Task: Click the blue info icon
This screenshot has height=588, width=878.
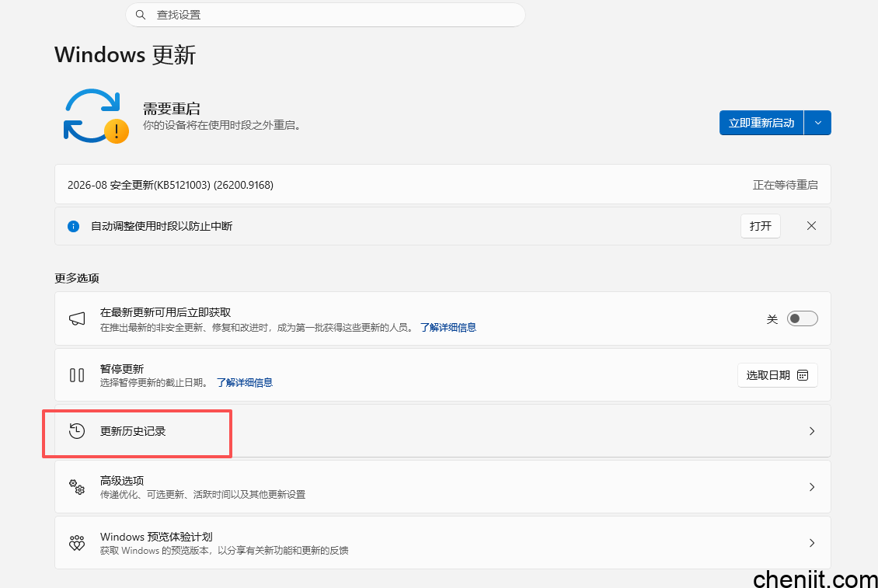Action: pos(73,226)
